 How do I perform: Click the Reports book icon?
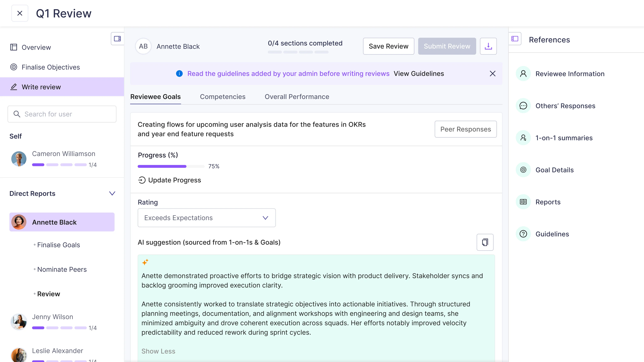point(523,202)
